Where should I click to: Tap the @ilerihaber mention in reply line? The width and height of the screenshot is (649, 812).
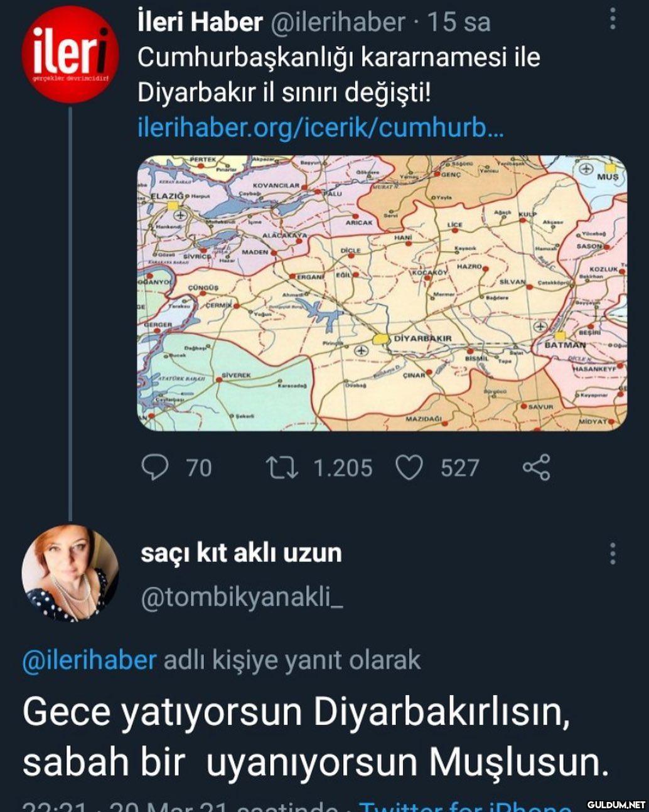pos(89,660)
